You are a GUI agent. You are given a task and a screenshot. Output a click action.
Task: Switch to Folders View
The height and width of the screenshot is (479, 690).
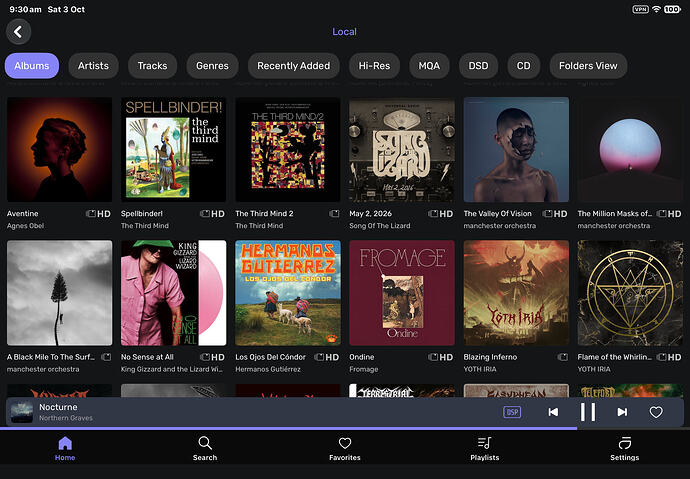588,66
